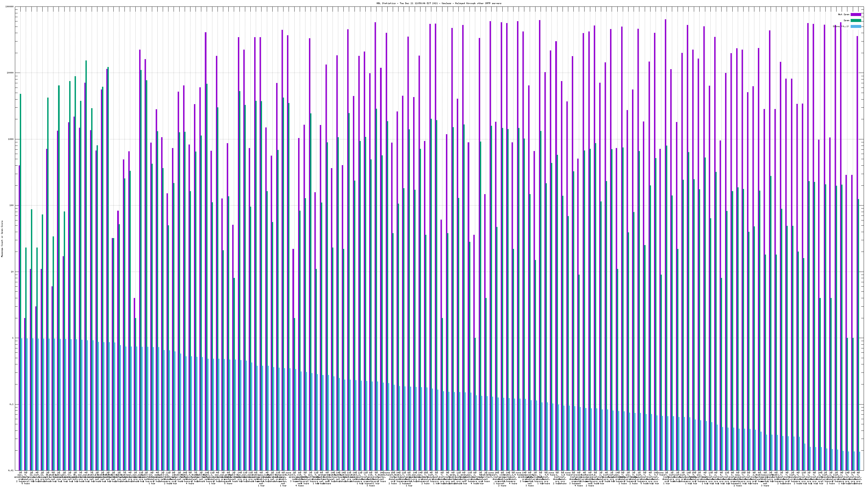Click the purple Not Spam legend swatch

(856, 14)
